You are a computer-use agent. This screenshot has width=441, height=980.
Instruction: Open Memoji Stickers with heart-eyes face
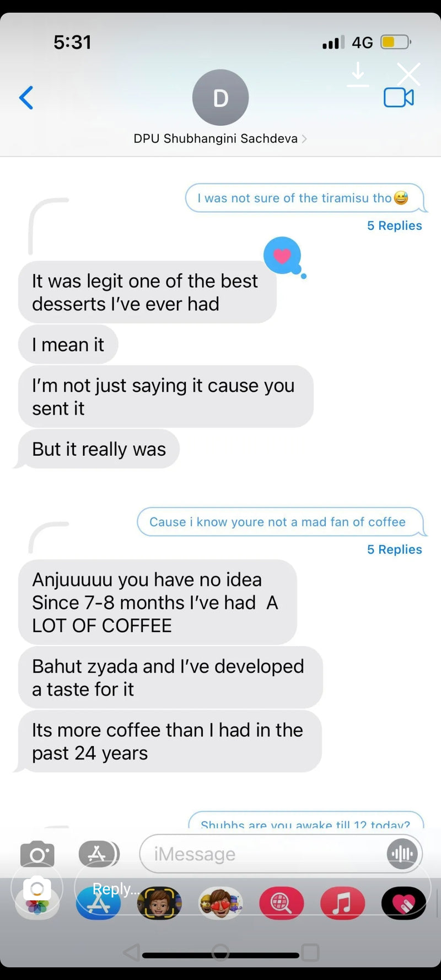pyautogui.click(x=220, y=903)
